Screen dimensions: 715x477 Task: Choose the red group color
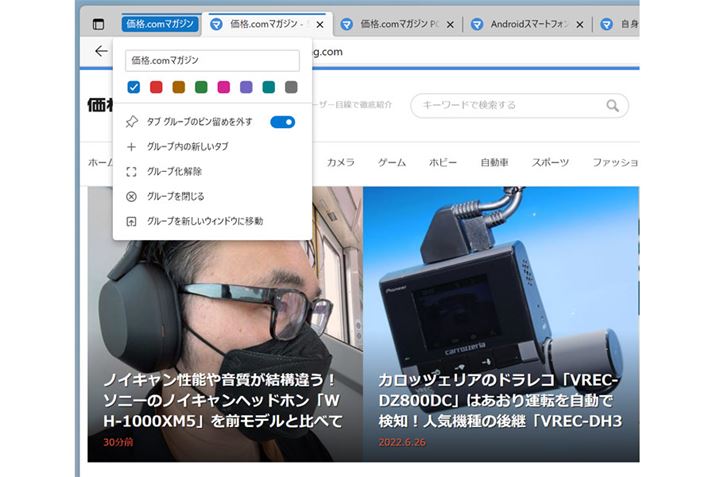tap(156, 88)
